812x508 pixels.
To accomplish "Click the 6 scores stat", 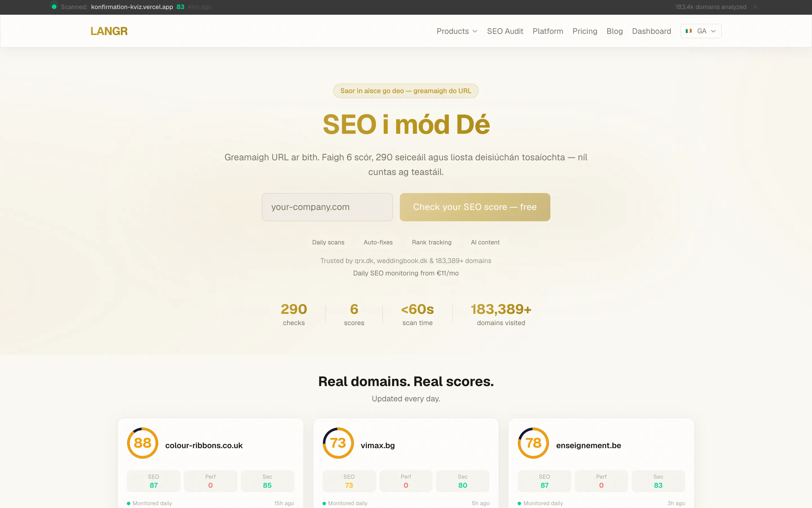I will 354,314.
